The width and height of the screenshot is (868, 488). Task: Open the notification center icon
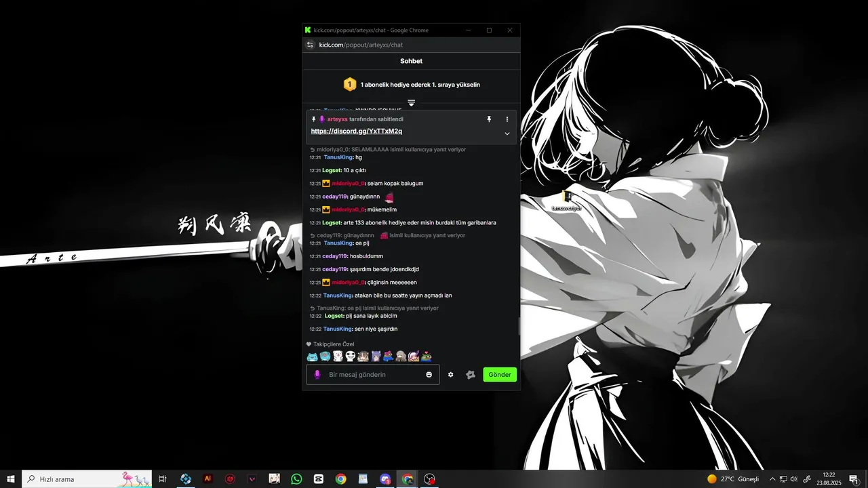853,479
